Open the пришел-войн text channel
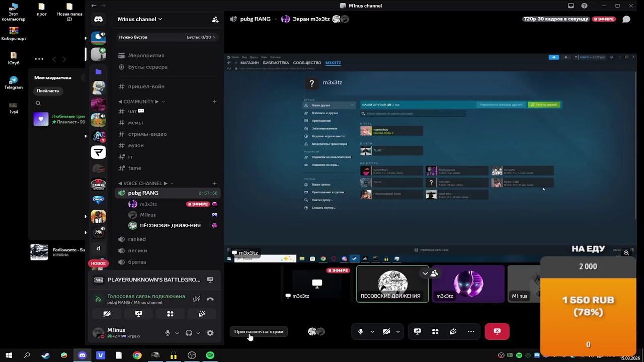 [x=168, y=86]
